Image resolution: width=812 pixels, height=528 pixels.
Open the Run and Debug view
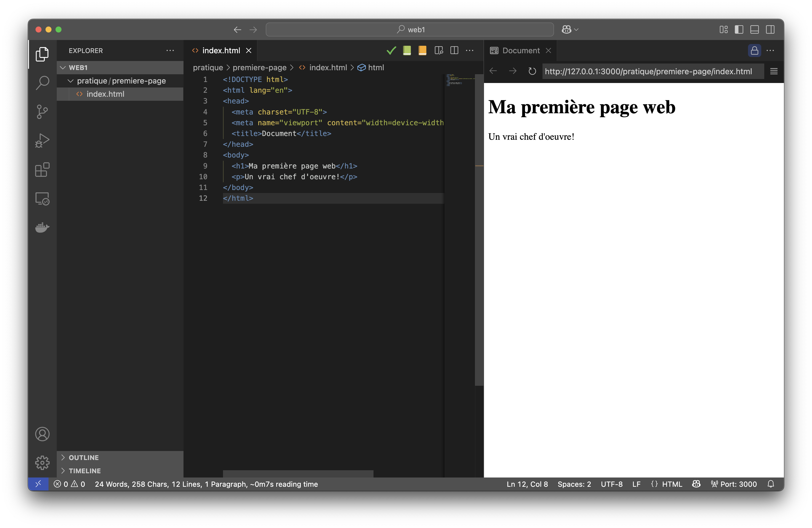42,140
